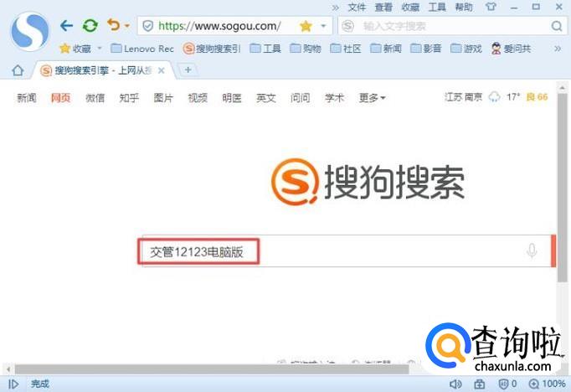Go back with the blue arrow
The height and width of the screenshot is (392, 571).
coord(66,25)
